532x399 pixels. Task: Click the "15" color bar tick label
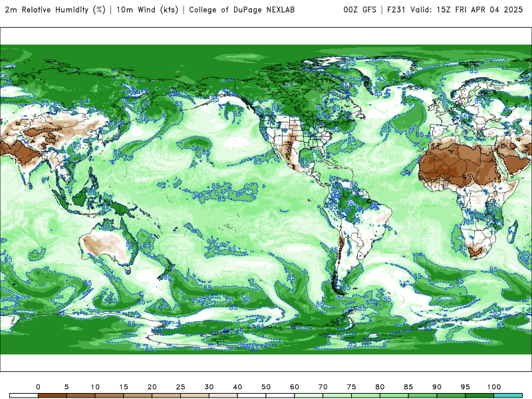[124, 387]
